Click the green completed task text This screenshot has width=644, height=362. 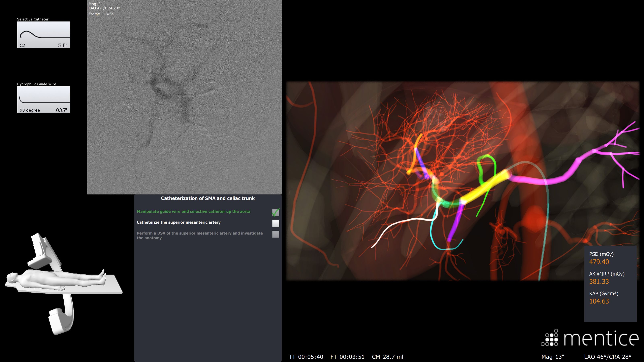193,211
